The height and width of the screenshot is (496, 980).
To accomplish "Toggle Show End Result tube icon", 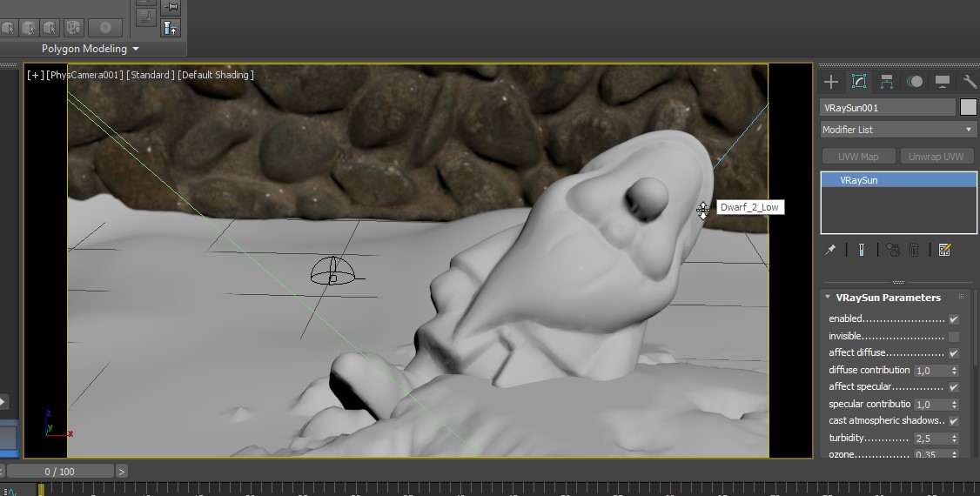I will 861,250.
